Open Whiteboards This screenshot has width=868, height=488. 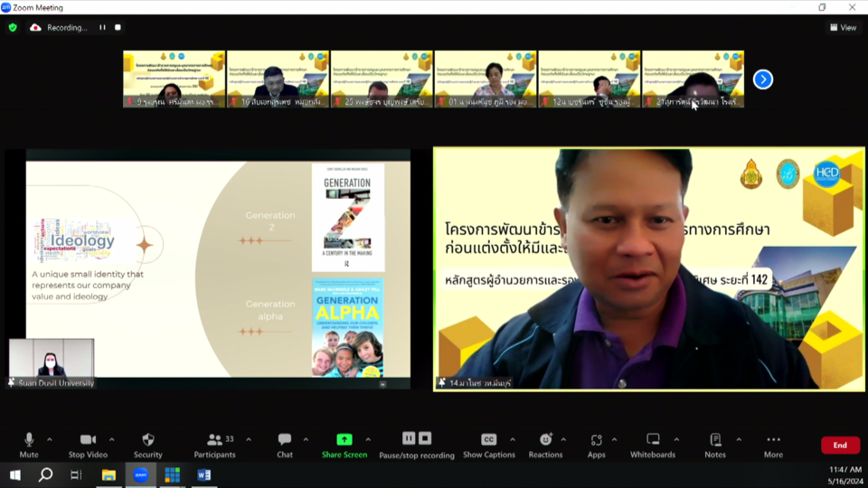coord(653,446)
